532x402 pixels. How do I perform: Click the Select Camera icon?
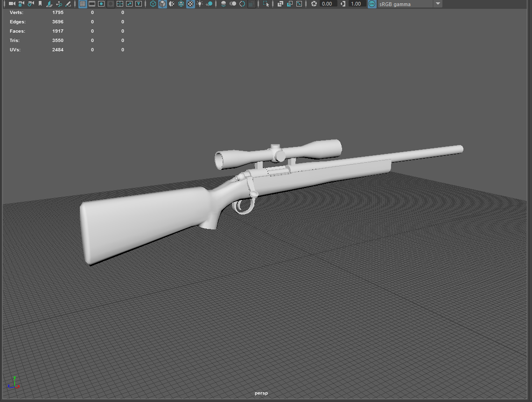12,4
